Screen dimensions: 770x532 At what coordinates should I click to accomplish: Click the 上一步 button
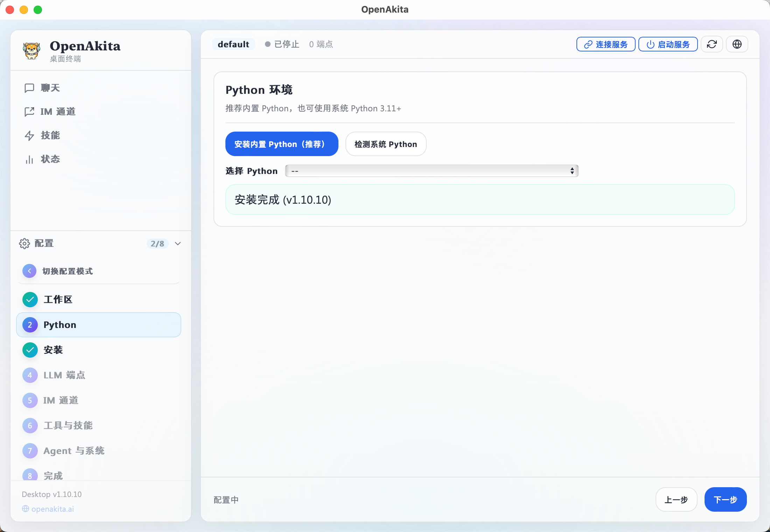click(676, 499)
